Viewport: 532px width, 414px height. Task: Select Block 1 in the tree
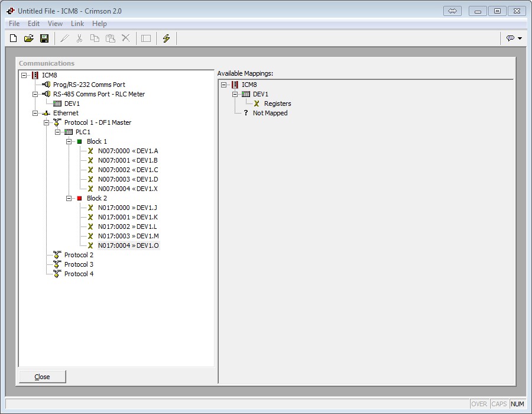97,141
